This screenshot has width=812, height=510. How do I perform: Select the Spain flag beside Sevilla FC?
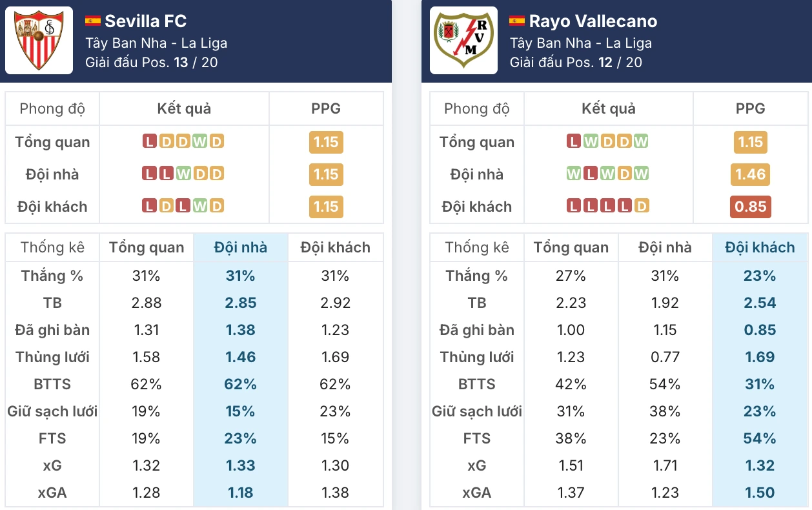(92, 21)
